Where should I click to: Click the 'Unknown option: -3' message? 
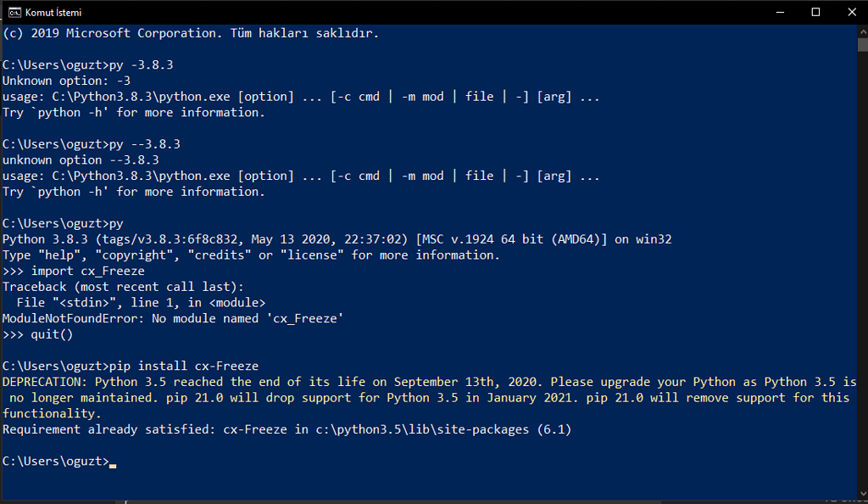tap(66, 81)
